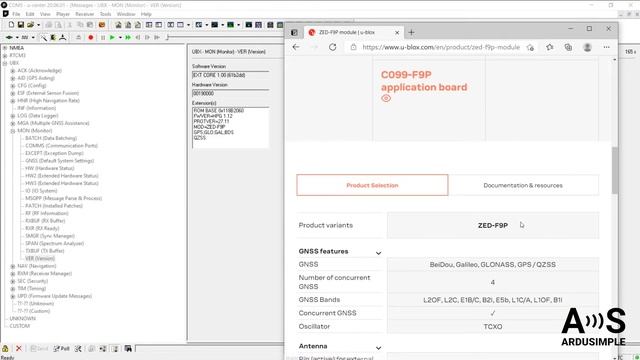Click the site info lock icon in address bar
Screen dimensions: 640x360
pos(353,47)
